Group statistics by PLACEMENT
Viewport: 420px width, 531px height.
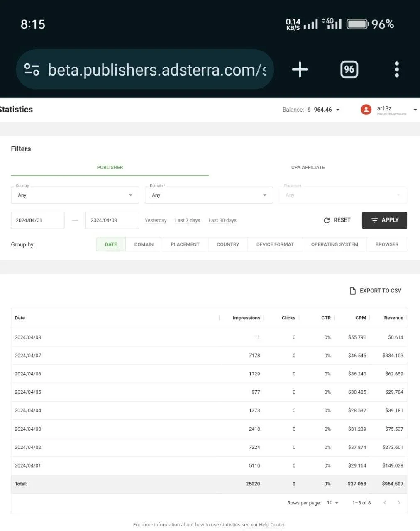[x=185, y=244]
